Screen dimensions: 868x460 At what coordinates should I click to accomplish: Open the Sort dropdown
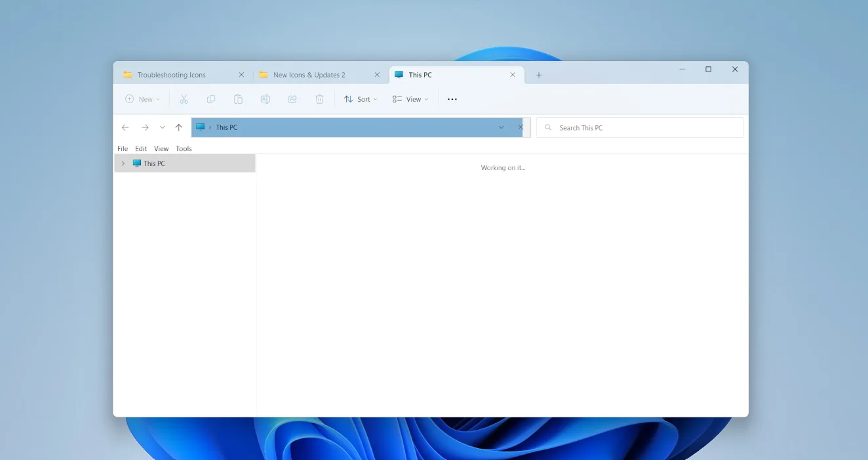[x=361, y=99]
